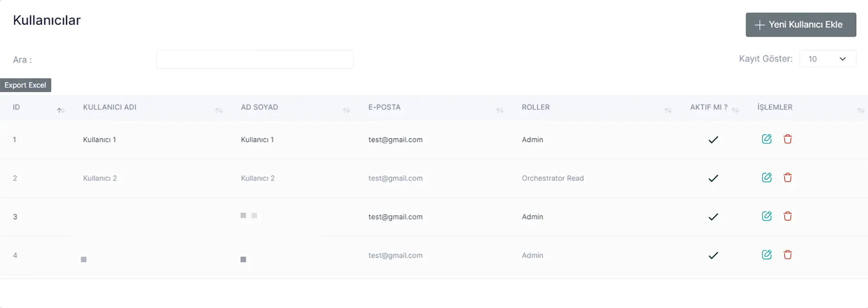Sort by Kullanıcı Adı column arrows
Image resolution: width=868 pixels, height=308 pixels.
point(219,110)
